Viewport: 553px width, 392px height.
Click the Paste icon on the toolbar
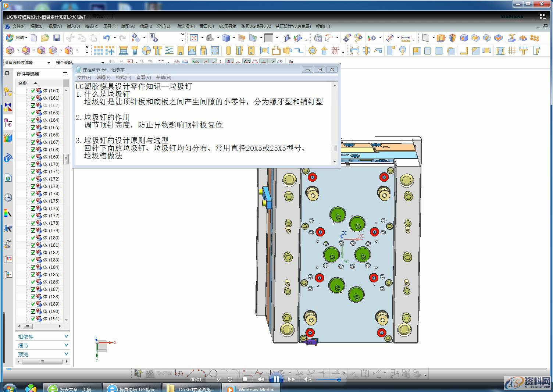pos(93,38)
